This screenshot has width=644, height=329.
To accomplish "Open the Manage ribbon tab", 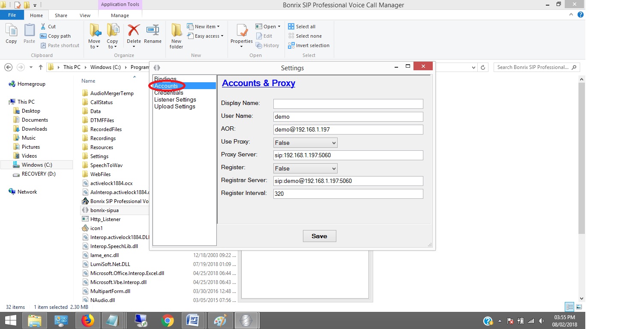I will coord(120,15).
